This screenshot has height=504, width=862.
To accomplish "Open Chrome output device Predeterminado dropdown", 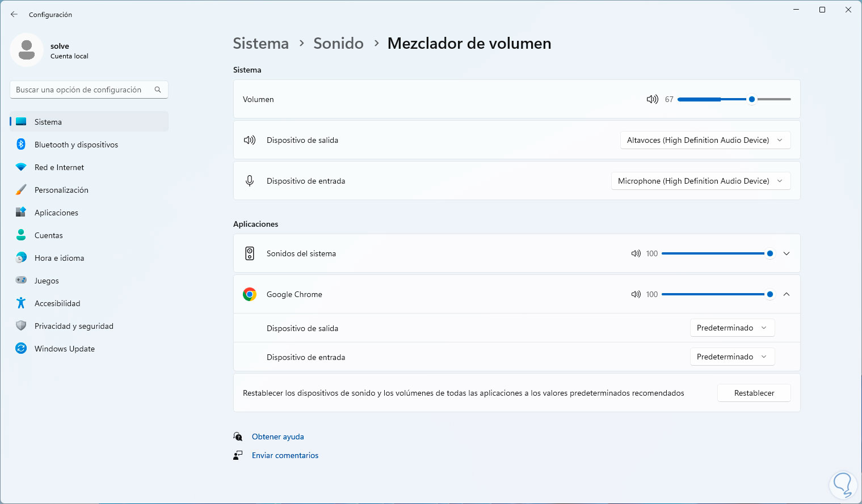I will coord(732,328).
